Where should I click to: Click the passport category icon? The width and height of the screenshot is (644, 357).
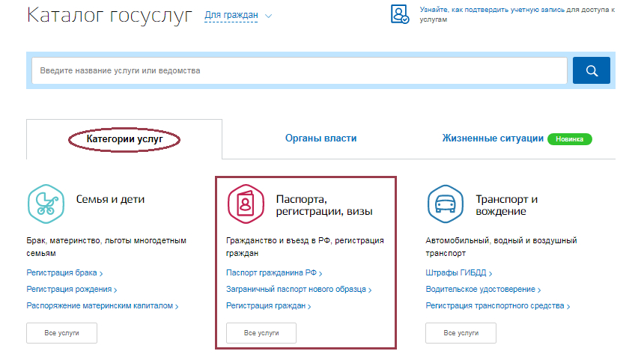[x=244, y=201]
